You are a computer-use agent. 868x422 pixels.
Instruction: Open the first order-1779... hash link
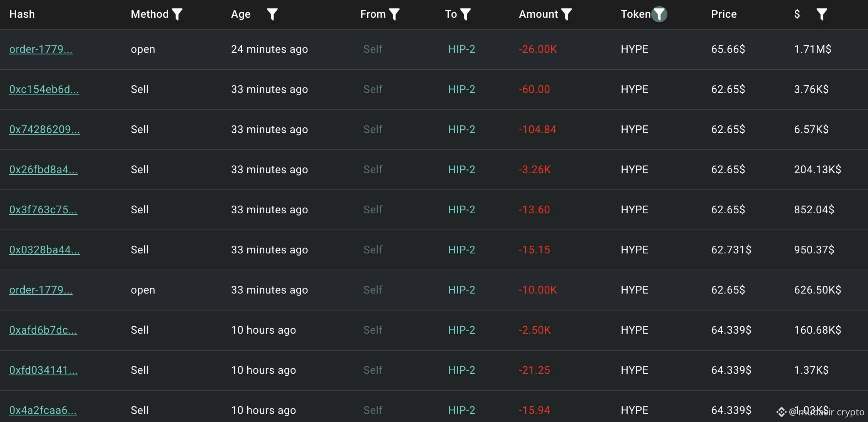[x=41, y=49]
